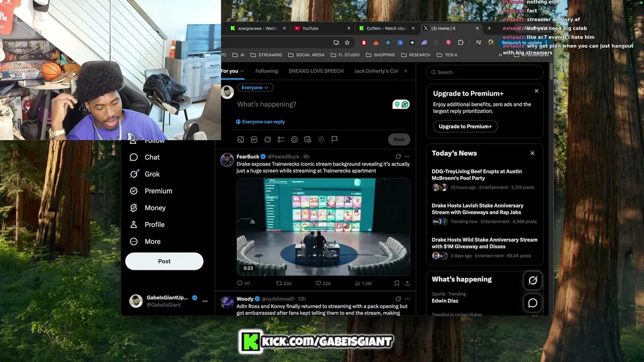
Task: Open the Edwin Diaz trending topic
Action: (x=445, y=301)
